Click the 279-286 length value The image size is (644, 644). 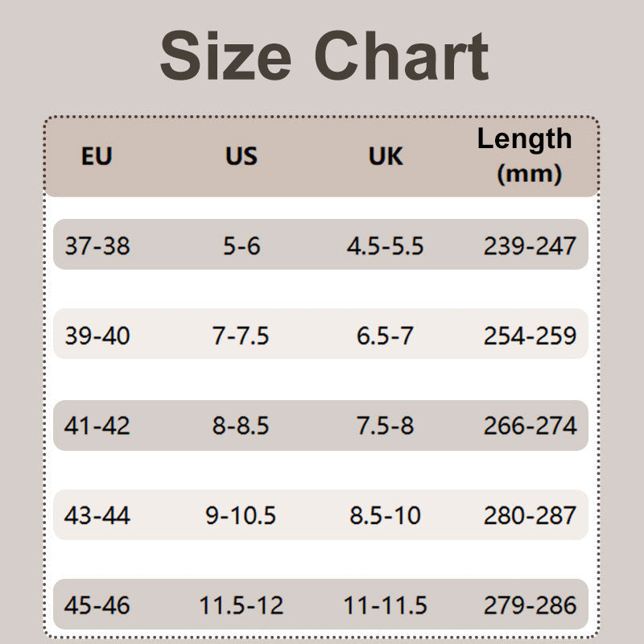[530, 605]
